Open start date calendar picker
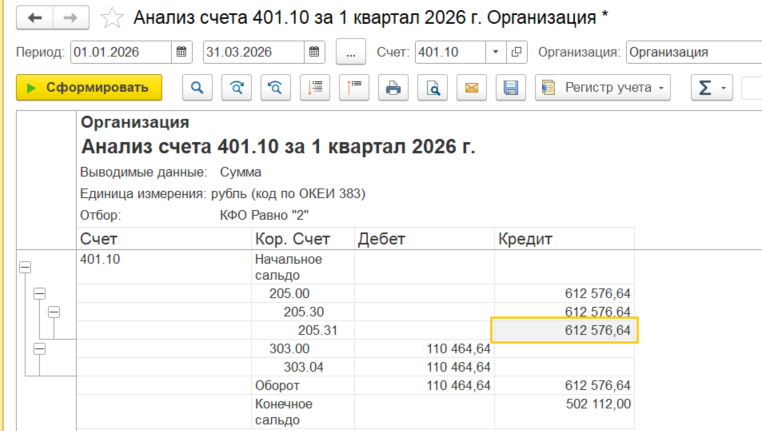Screen dimensions: 762x431 (182, 52)
